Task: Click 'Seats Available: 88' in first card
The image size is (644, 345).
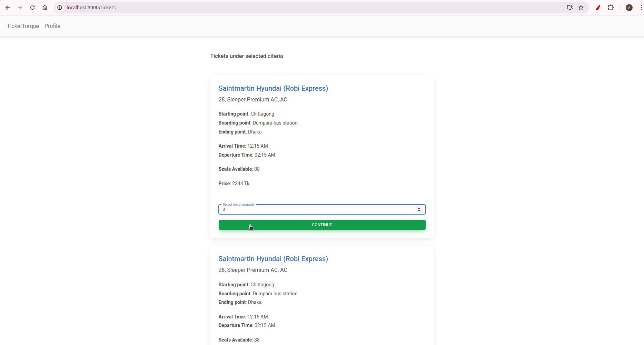Action: pos(239,169)
